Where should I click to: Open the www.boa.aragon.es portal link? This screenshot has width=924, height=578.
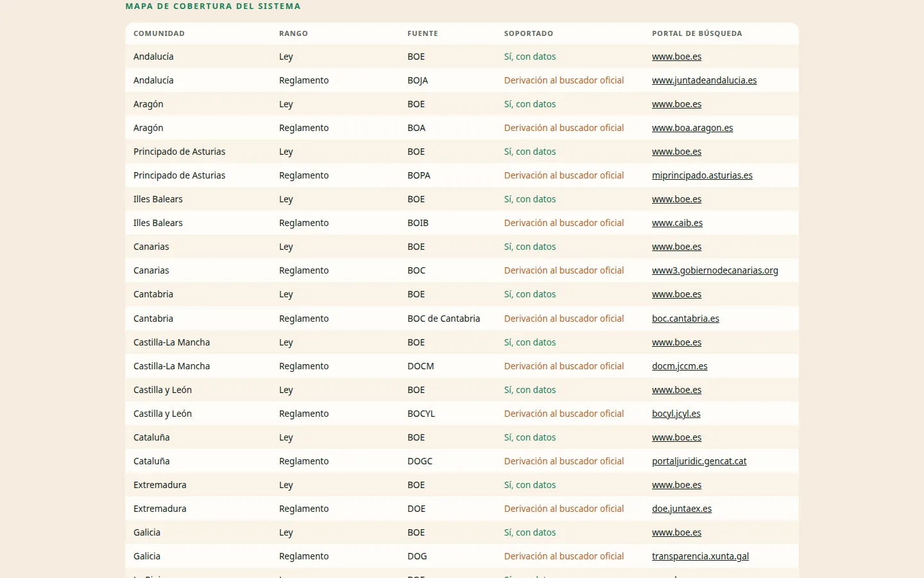click(x=692, y=128)
